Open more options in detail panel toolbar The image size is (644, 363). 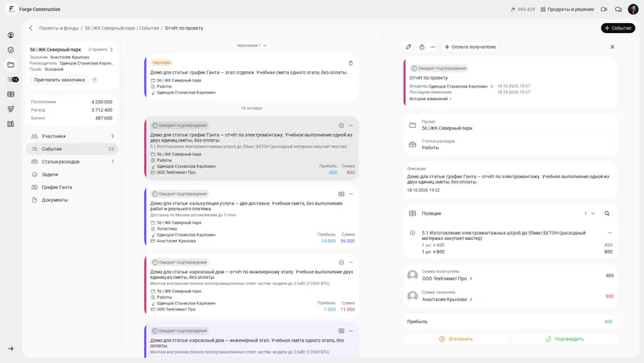432,47
